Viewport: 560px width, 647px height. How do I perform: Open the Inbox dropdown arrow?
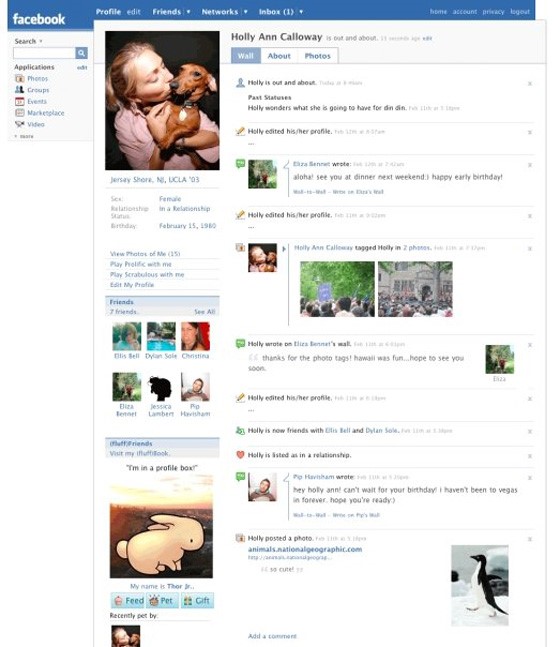coord(301,12)
